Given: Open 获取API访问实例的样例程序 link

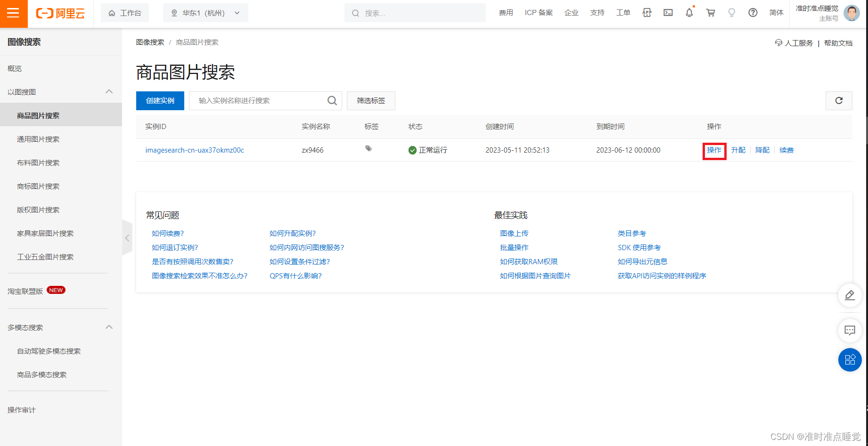Looking at the screenshot, I should [662, 276].
